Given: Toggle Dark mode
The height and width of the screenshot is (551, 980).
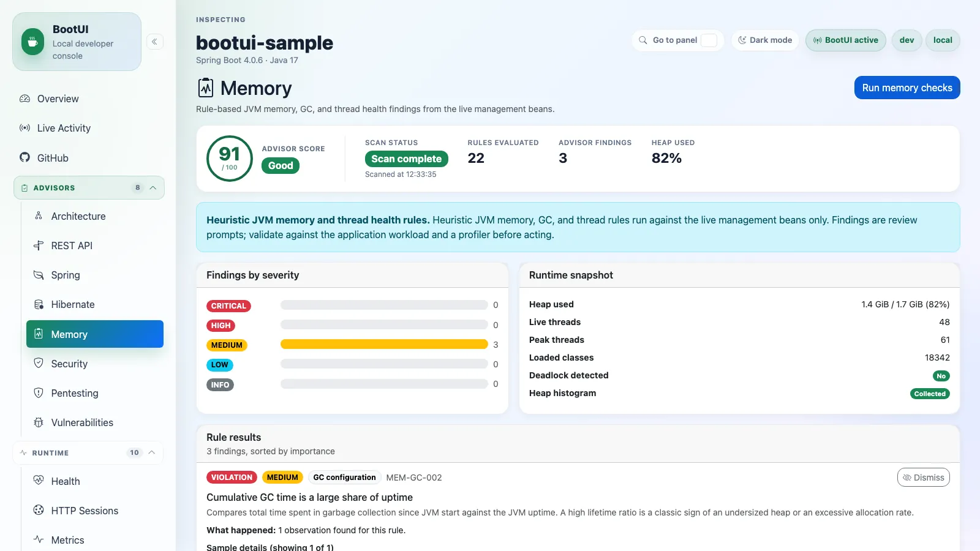Looking at the screenshot, I should point(765,40).
